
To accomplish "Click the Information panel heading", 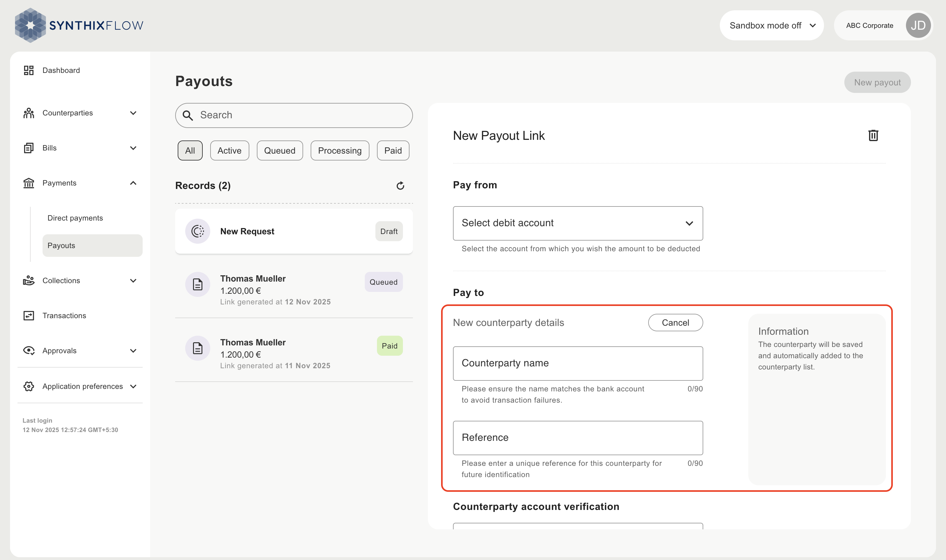I will coord(783,331).
